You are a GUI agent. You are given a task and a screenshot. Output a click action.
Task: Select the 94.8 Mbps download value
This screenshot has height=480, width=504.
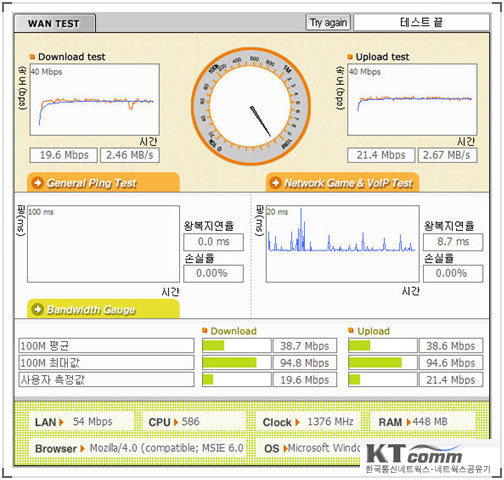[x=305, y=363]
